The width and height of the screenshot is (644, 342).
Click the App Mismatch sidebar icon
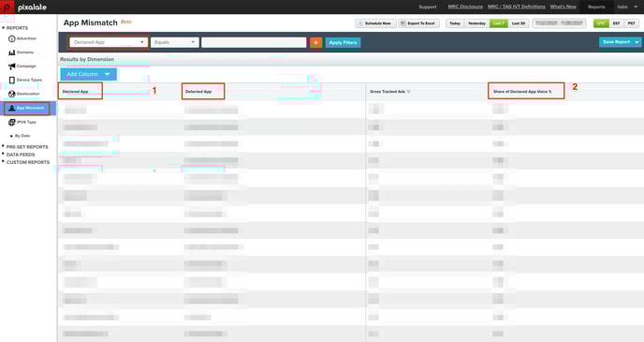12,108
